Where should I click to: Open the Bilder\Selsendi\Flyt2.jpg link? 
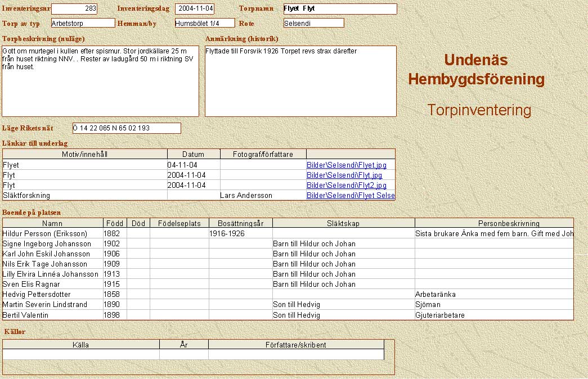tap(346, 186)
